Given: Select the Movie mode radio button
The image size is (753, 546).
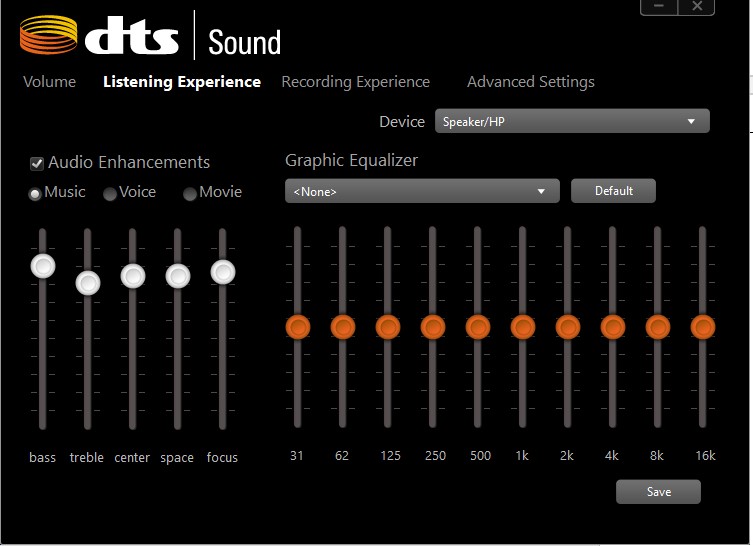Looking at the screenshot, I should (190, 194).
